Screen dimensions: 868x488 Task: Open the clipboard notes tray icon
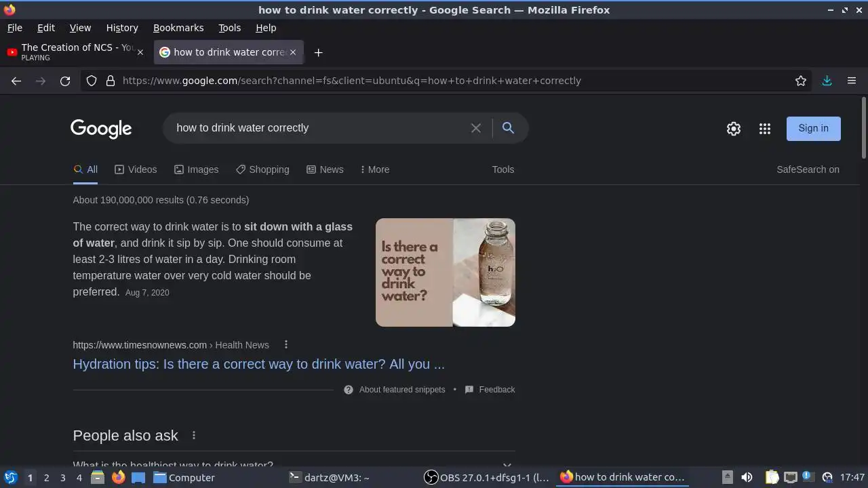click(771, 477)
